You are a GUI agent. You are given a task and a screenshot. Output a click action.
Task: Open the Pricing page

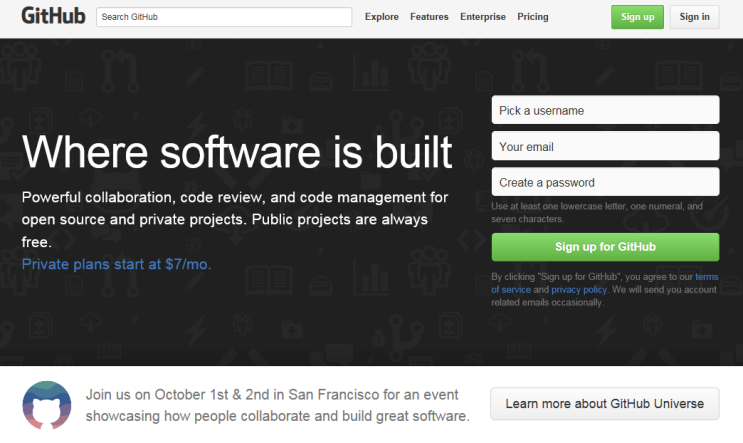click(533, 17)
